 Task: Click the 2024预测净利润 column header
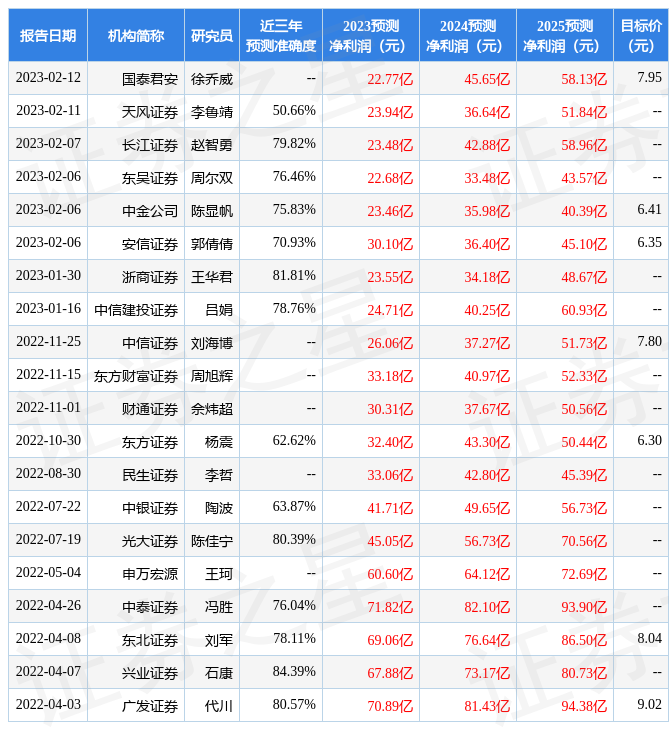[x=468, y=35]
